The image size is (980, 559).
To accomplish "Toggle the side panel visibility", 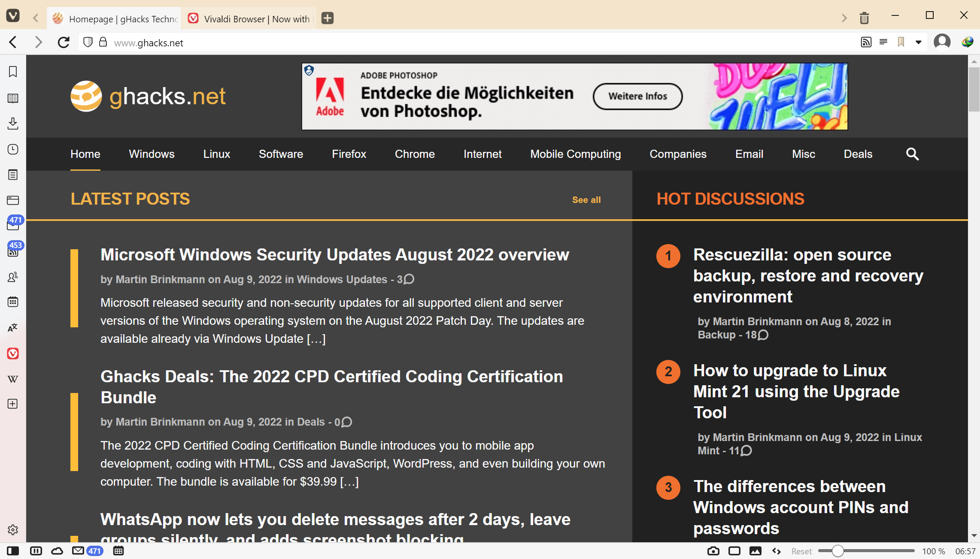I will 13,551.
